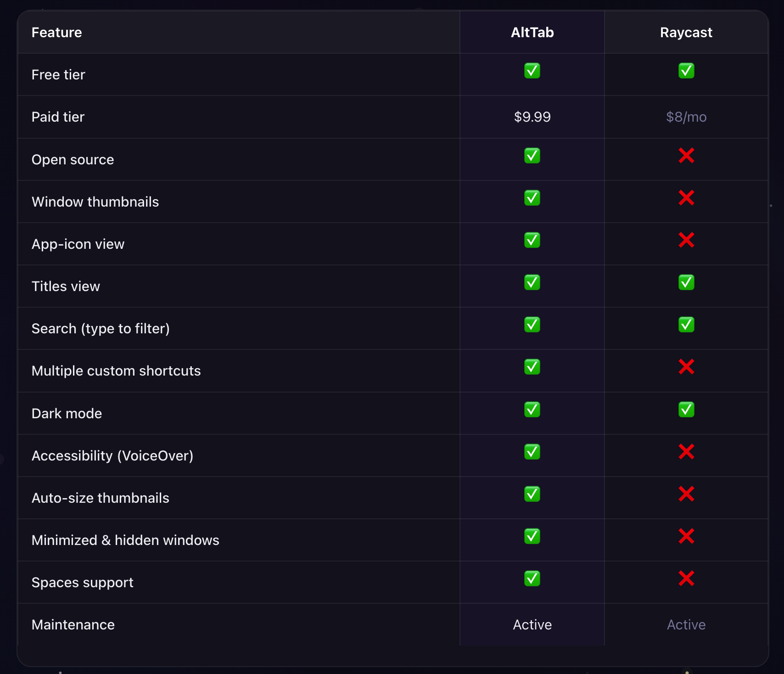Click the Raycast column header

[x=686, y=33]
